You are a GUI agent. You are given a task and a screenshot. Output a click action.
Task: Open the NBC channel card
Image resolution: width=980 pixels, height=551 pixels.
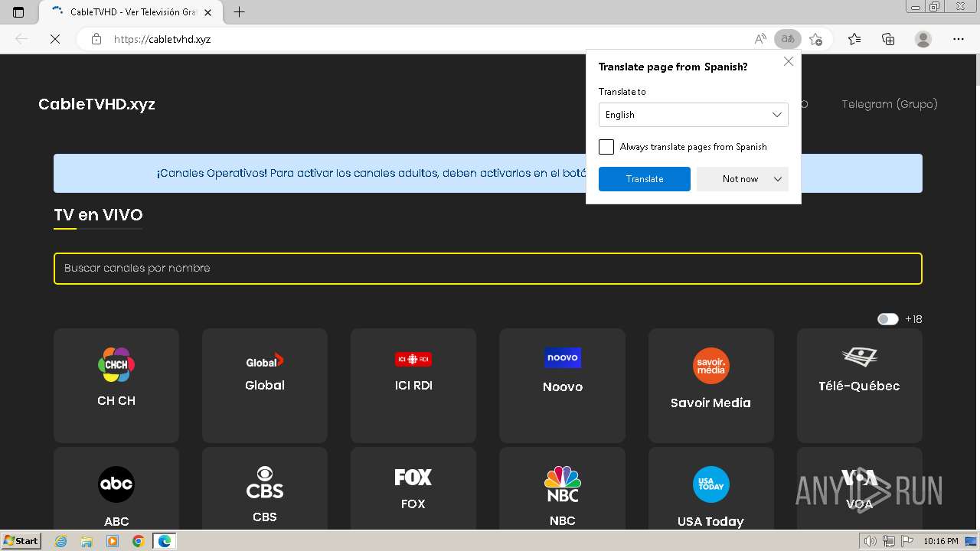pos(562,489)
